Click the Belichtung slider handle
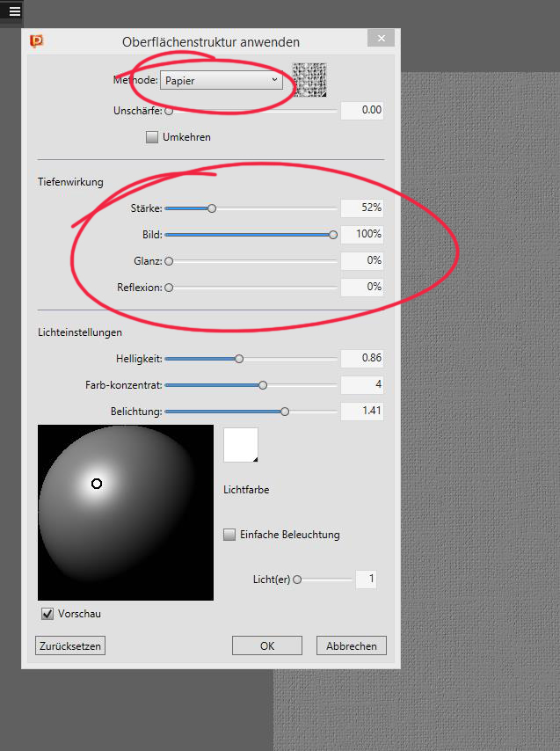 285,412
